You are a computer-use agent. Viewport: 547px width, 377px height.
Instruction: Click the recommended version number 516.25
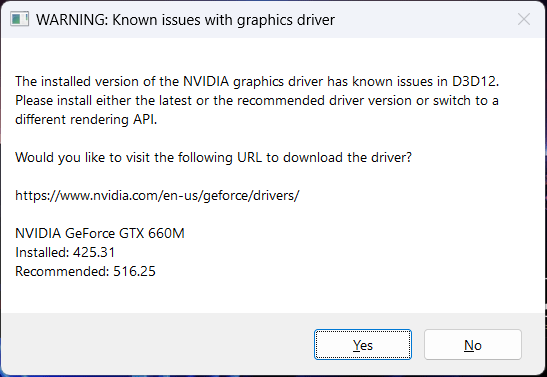(x=134, y=271)
